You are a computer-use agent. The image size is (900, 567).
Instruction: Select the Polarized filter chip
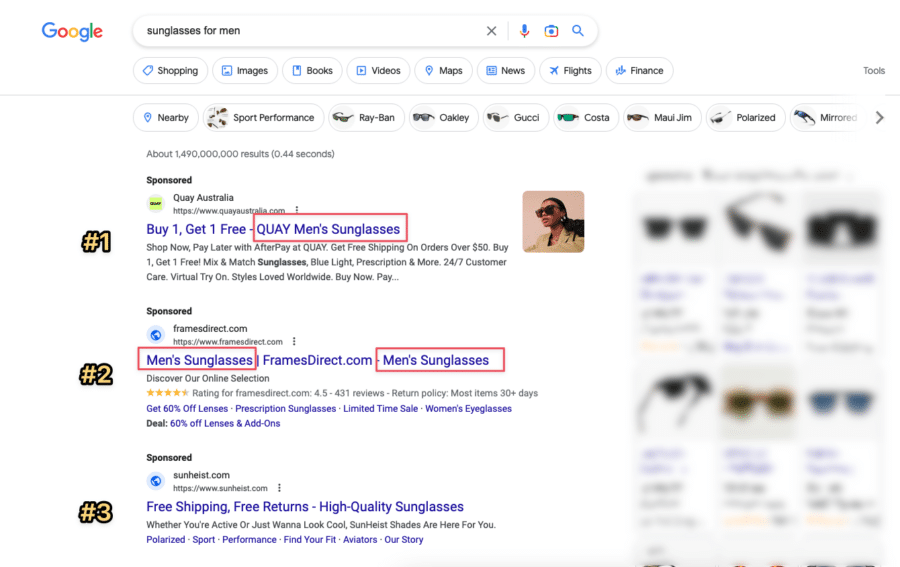(746, 118)
